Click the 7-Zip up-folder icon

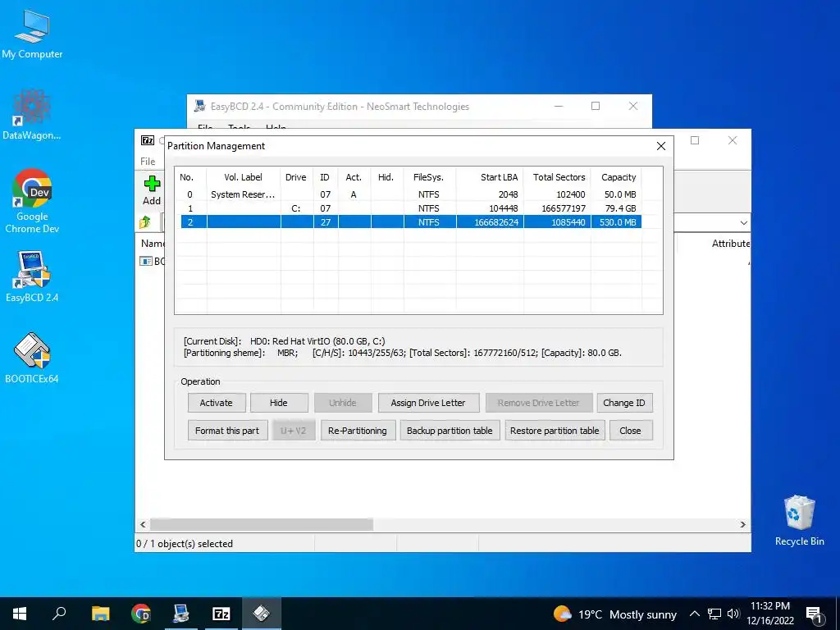(145, 221)
